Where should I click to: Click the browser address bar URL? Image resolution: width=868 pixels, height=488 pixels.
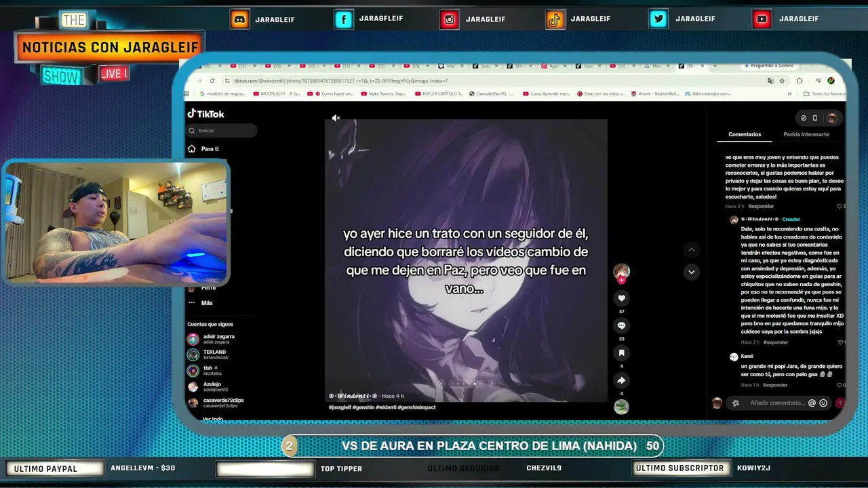pyautogui.click(x=341, y=81)
